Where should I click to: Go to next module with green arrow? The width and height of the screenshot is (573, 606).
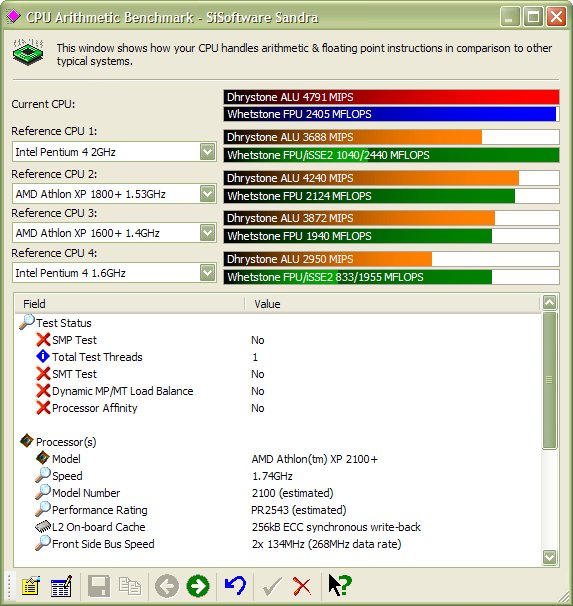(x=198, y=586)
